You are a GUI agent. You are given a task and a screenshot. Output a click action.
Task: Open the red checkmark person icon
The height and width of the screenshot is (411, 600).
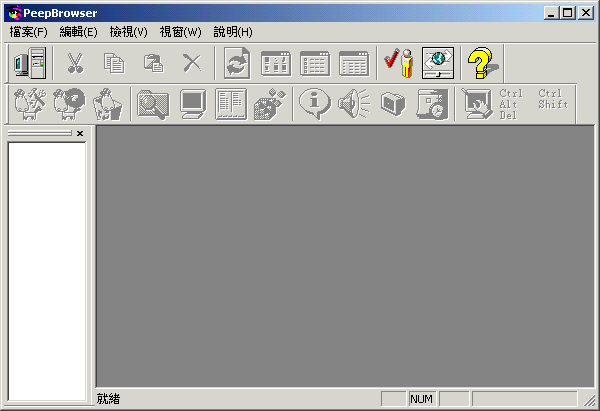click(x=399, y=63)
